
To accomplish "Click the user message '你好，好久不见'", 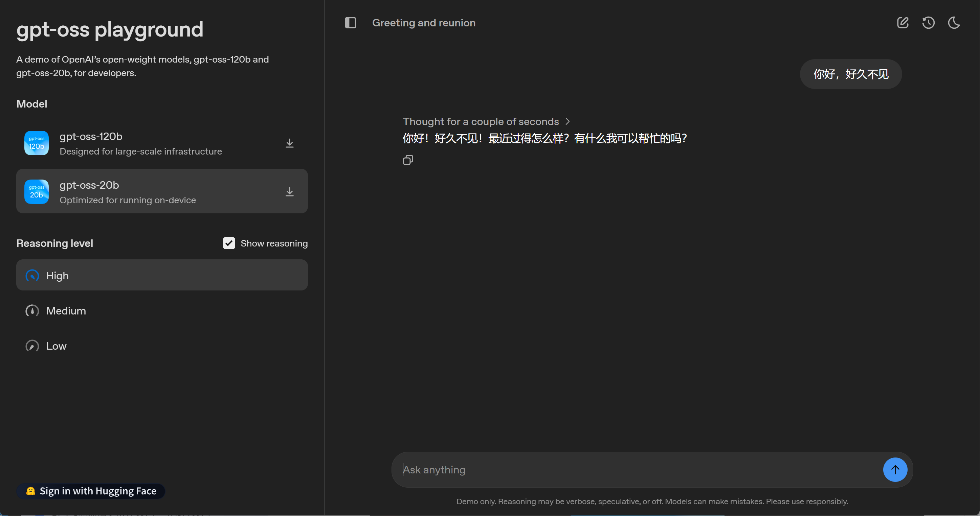I will tap(851, 74).
